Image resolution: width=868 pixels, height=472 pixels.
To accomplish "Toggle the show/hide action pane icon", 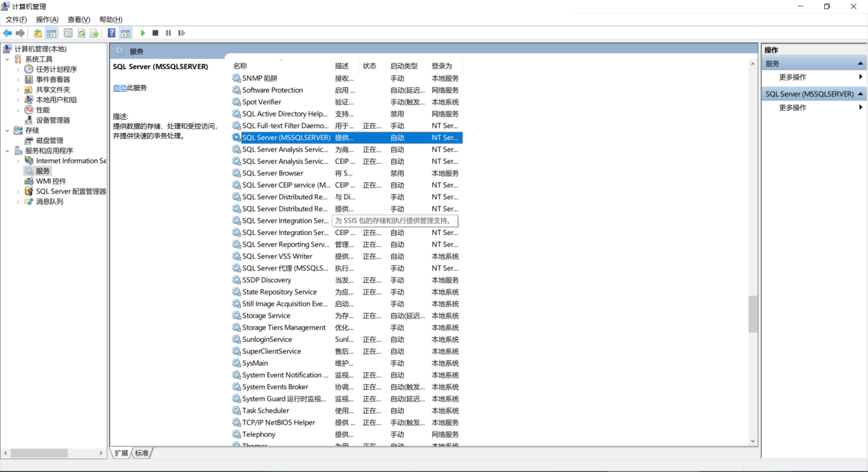I will [x=125, y=33].
